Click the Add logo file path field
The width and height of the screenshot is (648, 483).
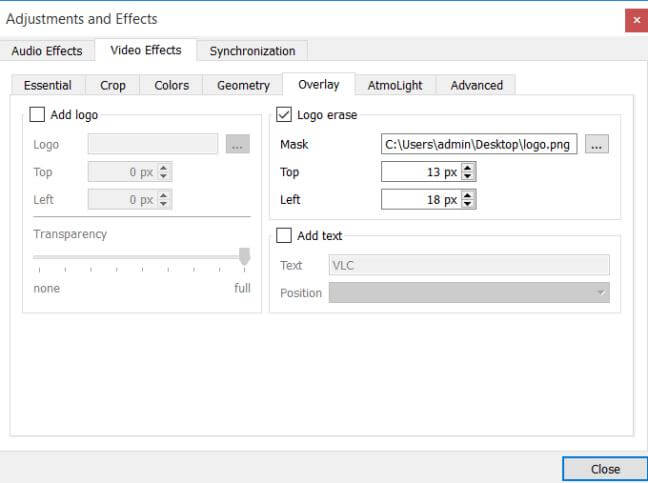click(x=152, y=144)
